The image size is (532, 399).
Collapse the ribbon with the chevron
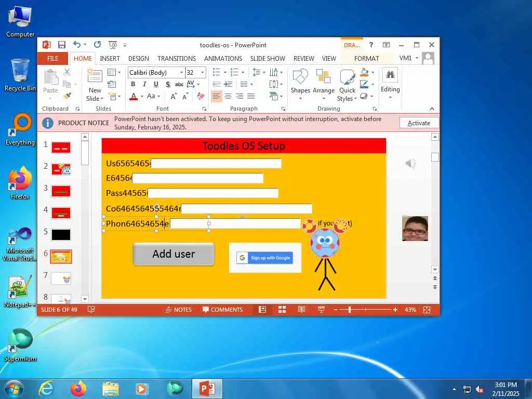(432, 109)
